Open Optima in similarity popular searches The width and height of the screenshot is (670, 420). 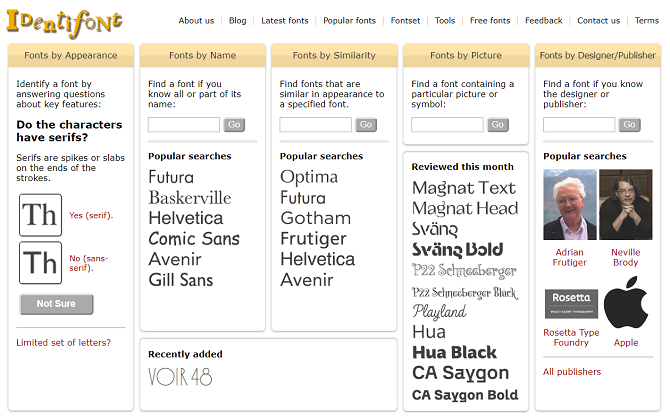coord(309,177)
